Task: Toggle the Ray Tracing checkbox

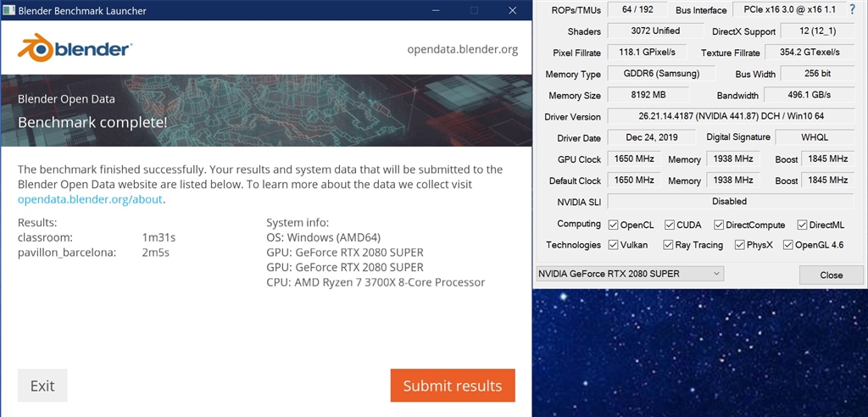Action: pos(668,245)
